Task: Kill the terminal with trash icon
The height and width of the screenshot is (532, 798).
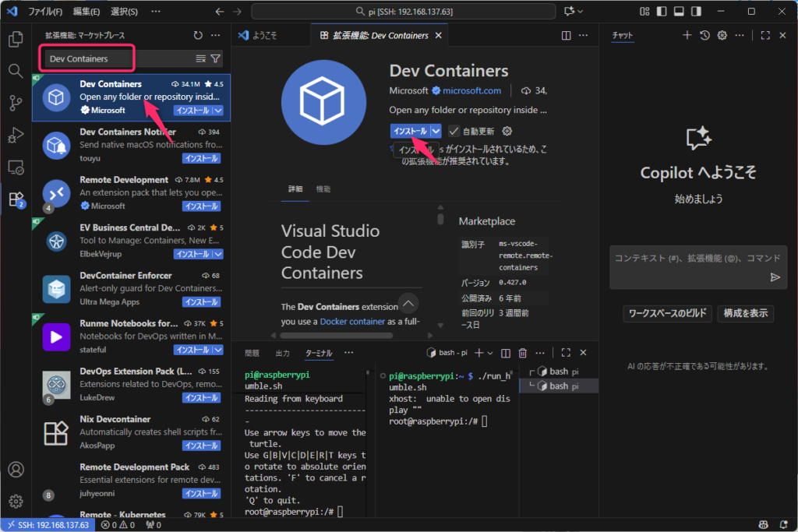Action: click(x=523, y=353)
